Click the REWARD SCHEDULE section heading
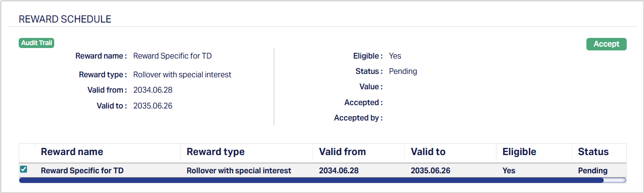This screenshot has height=193, width=644. click(65, 19)
